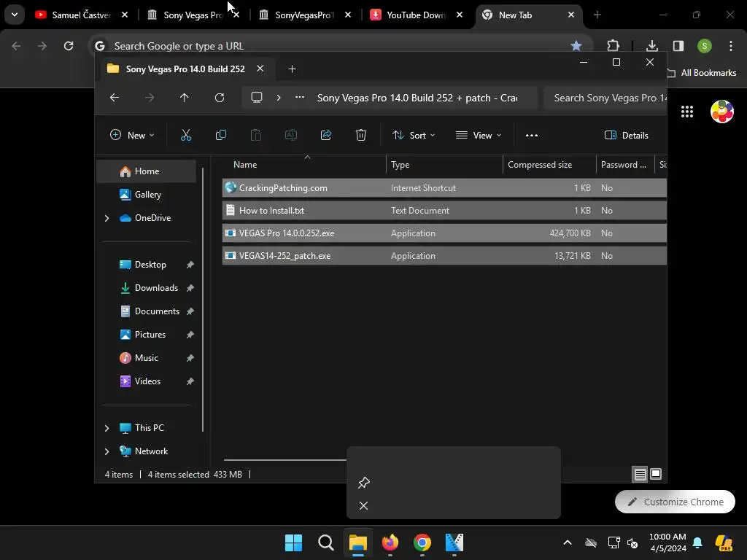Image resolution: width=747 pixels, height=560 pixels.
Task: Click the address bar breadcrumb chevron
Action: (279, 98)
